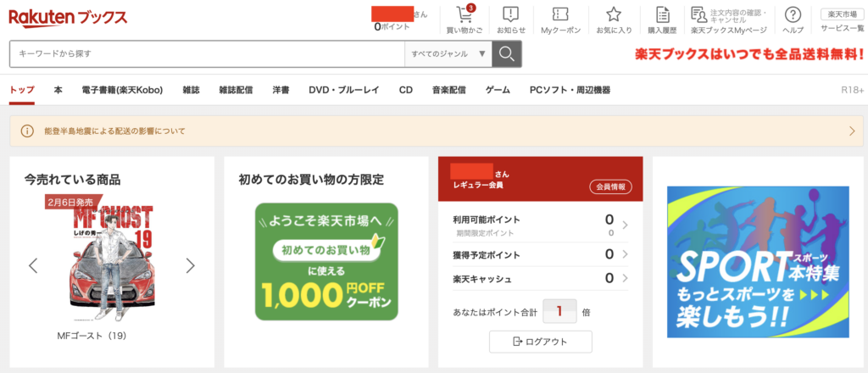
Task: Select the 雑誌 tab
Action: (191, 90)
